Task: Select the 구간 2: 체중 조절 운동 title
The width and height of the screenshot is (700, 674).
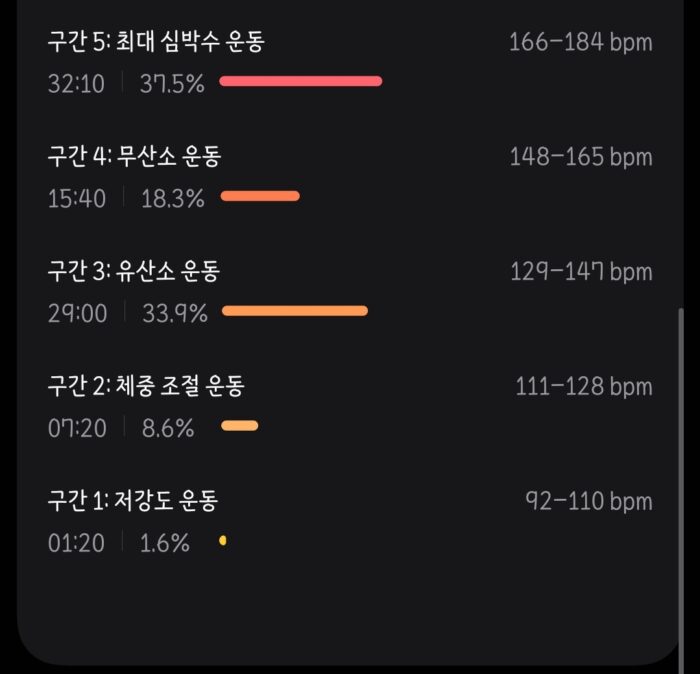Action: pyautogui.click(x=146, y=386)
